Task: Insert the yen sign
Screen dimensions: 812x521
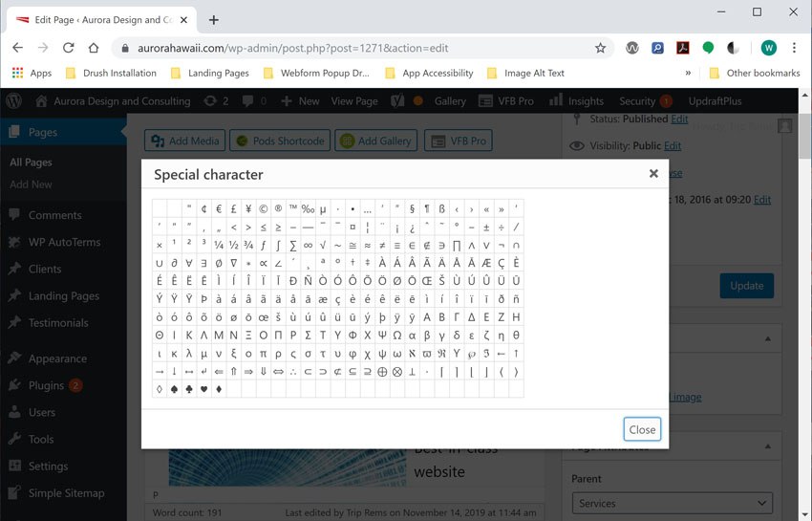Action: tap(248, 209)
